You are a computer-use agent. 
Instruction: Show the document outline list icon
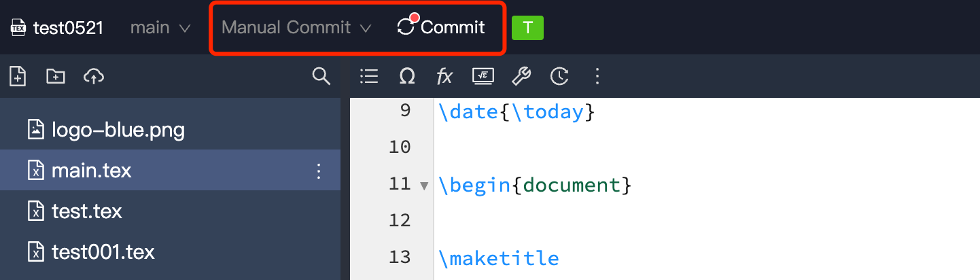(369, 77)
